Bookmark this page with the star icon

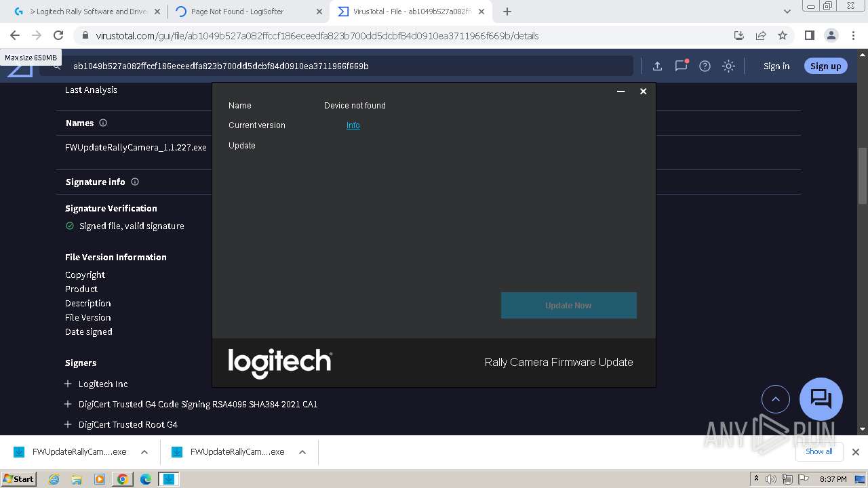point(783,35)
